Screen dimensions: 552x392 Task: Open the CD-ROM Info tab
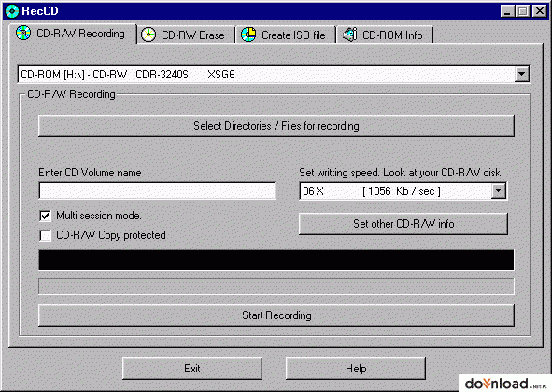[385, 35]
